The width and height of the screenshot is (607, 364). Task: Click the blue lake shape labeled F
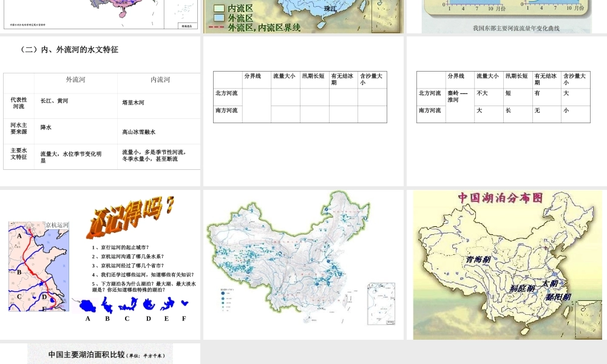185,303
